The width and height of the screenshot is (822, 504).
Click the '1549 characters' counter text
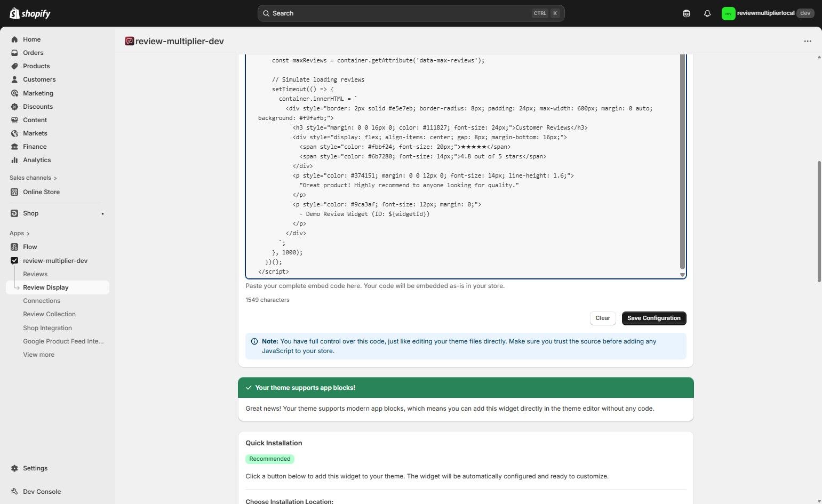pos(268,300)
